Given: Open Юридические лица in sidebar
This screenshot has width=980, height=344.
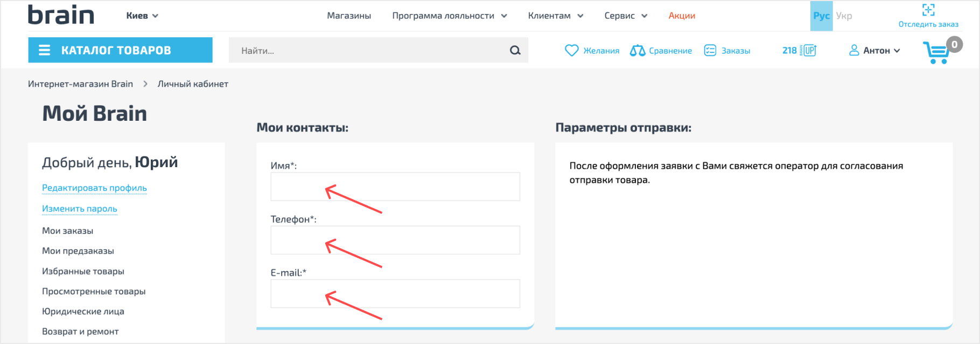Looking at the screenshot, I should 83,311.
